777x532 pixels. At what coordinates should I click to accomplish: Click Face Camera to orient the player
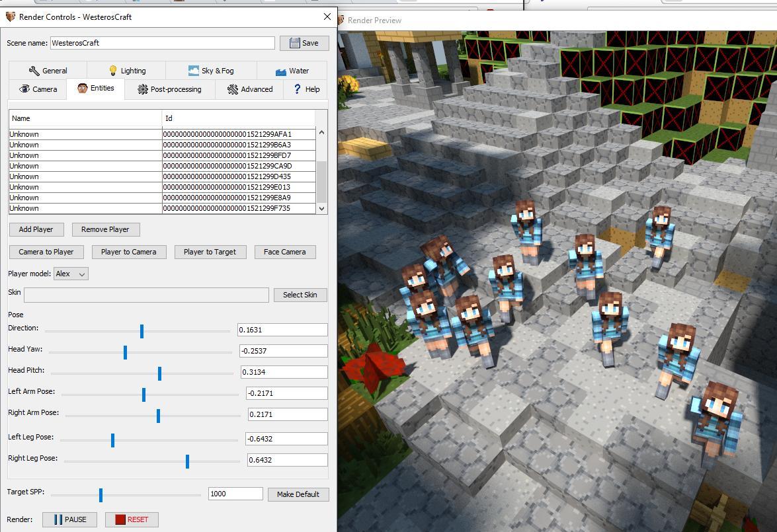tap(284, 252)
